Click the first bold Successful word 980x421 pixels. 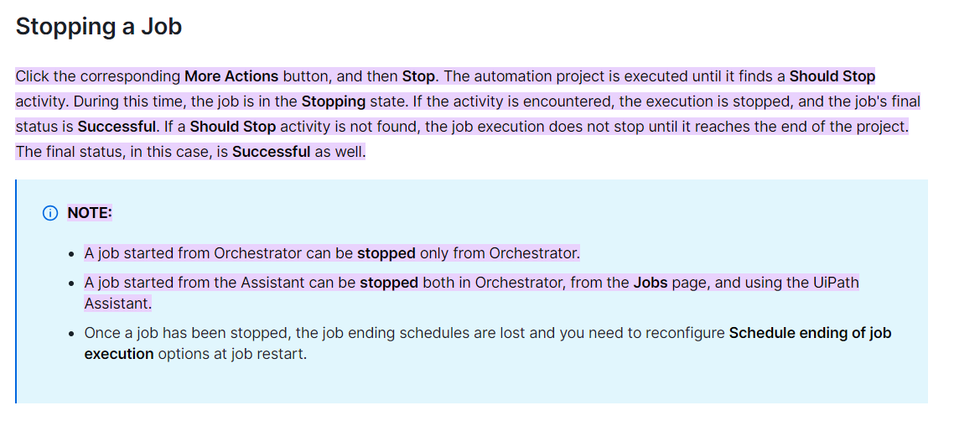(117, 127)
